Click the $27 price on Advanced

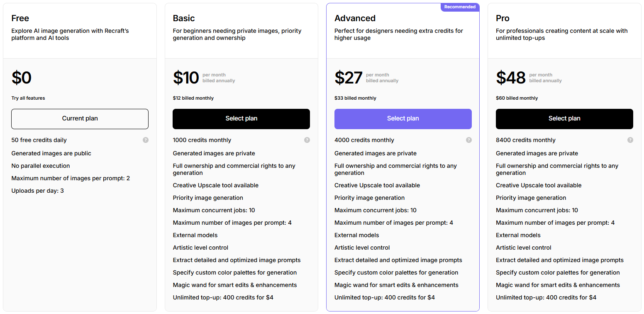(x=348, y=78)
